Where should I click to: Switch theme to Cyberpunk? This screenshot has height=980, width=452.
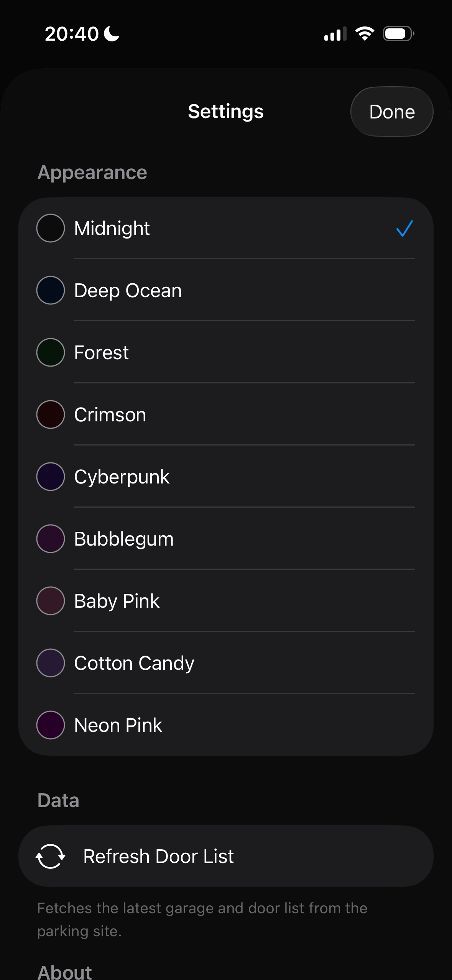(226, 477)
